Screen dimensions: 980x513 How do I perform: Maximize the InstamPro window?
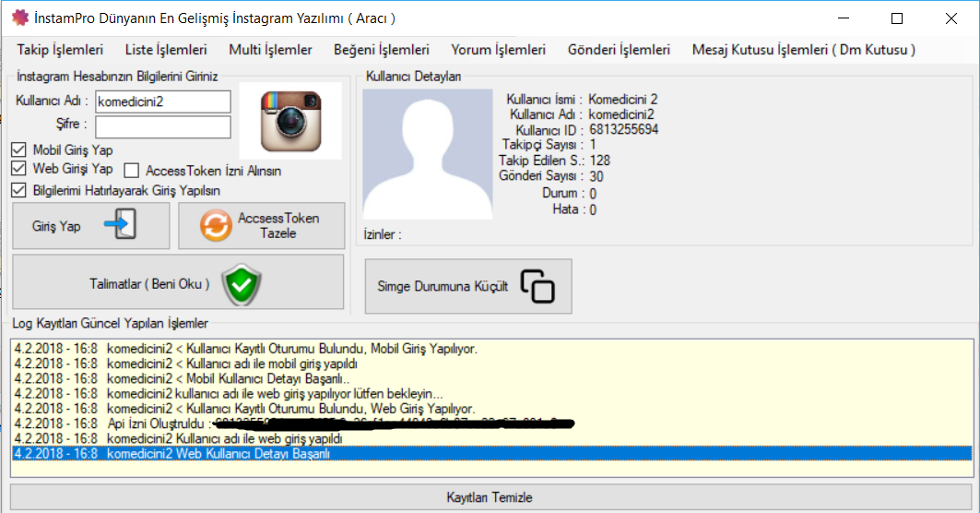pyautogui.click(x=897, y=18)
